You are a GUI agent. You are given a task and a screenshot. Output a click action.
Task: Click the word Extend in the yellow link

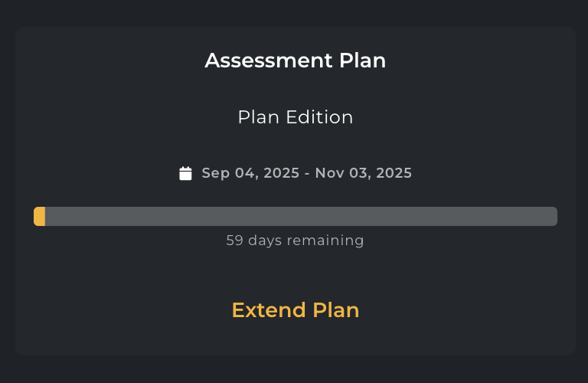point(269,310)
